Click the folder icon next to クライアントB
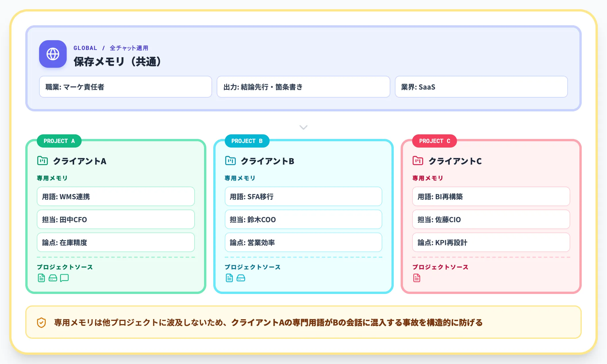607x364 pixels. 230,160
